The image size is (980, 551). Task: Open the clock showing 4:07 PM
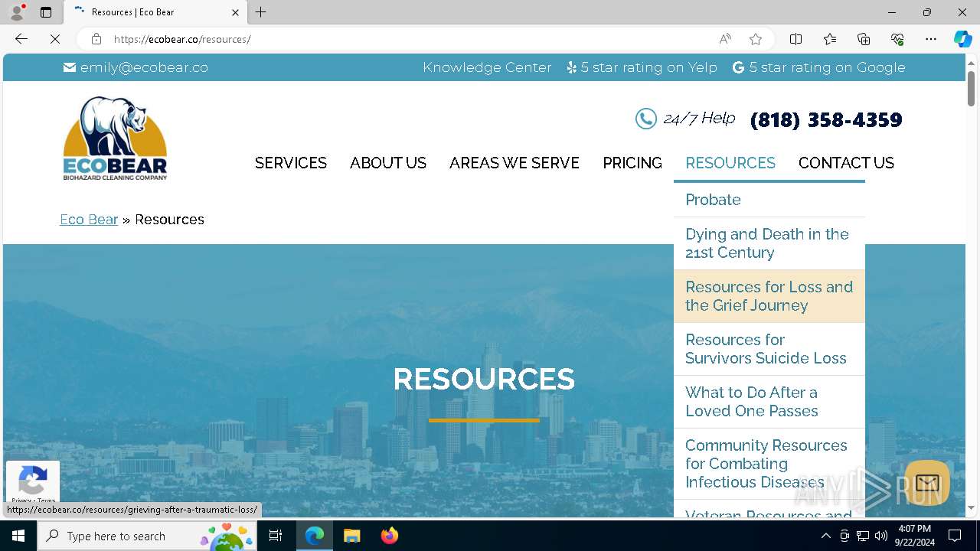(914, 536)
